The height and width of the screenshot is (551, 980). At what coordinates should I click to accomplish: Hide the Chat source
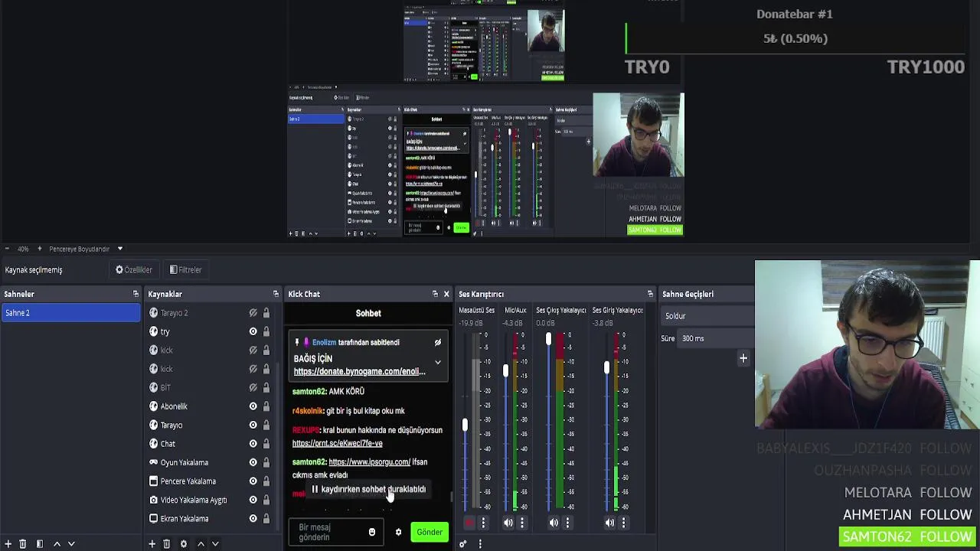click(253, 444)
